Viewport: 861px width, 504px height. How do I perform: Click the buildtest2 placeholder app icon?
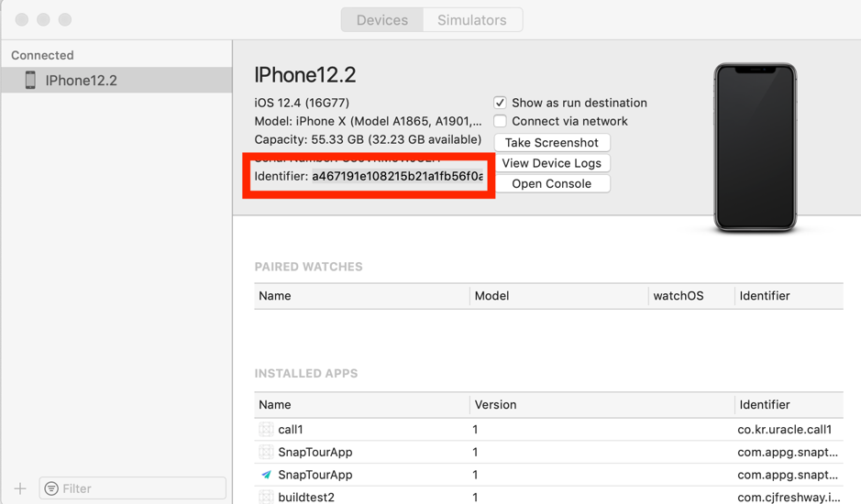[x=266, y=497]
